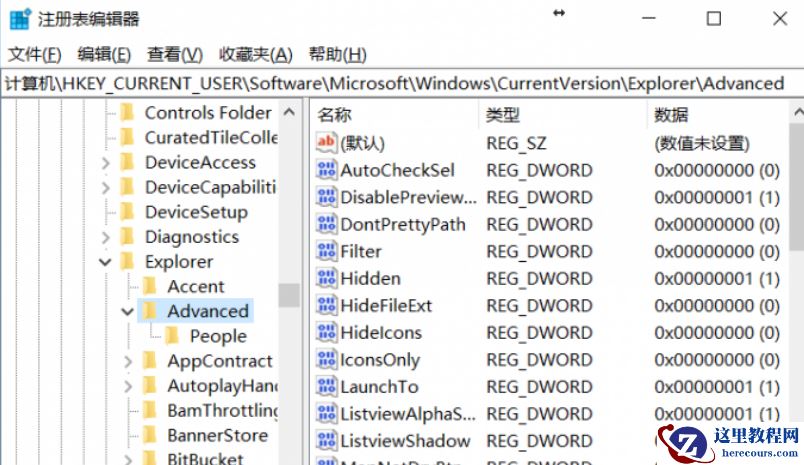Screen dimensions: 804x465
Task: Select the BannerStore tree label
Action: pyautogui.click(x=217, y=435)
